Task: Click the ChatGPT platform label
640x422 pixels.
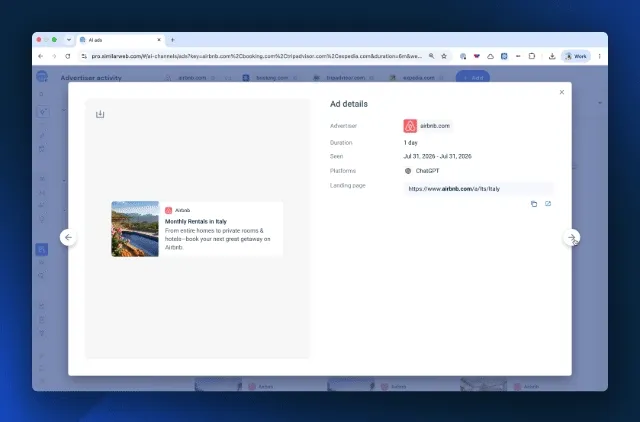Action: [x=427, y=171]
